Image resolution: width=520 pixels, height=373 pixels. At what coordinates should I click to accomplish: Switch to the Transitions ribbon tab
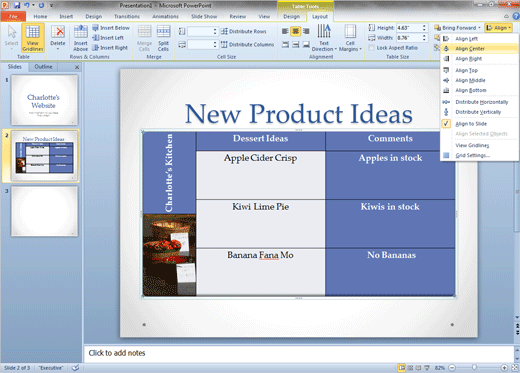point(127,16)
